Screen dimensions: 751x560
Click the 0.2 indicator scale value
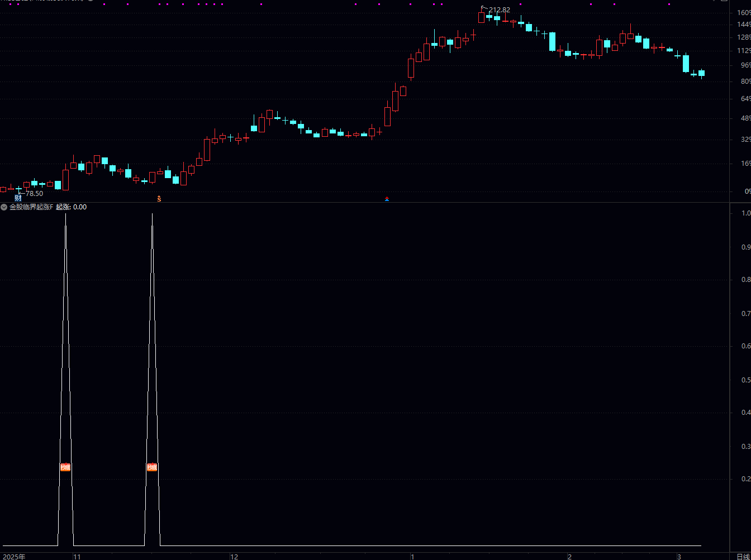tap(746, 479)
